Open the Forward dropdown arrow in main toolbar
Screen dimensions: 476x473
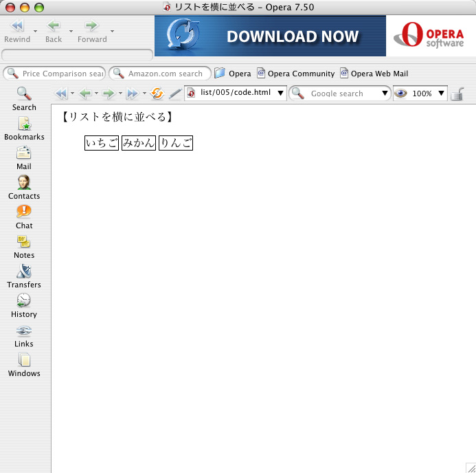113,32
